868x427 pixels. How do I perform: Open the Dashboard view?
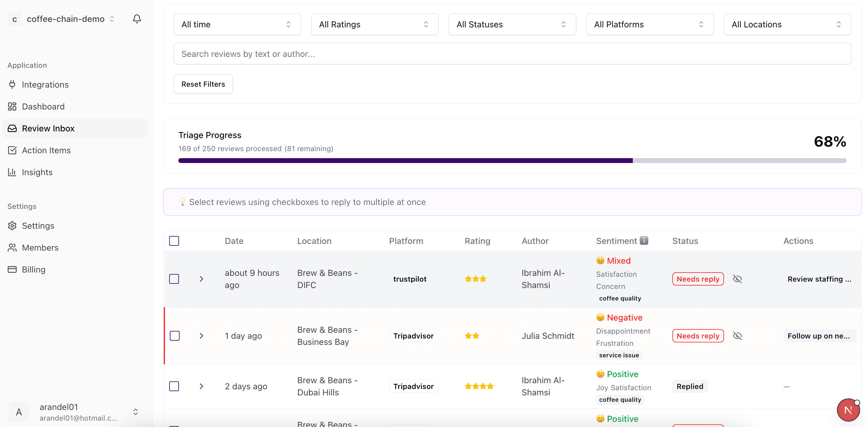43,106
